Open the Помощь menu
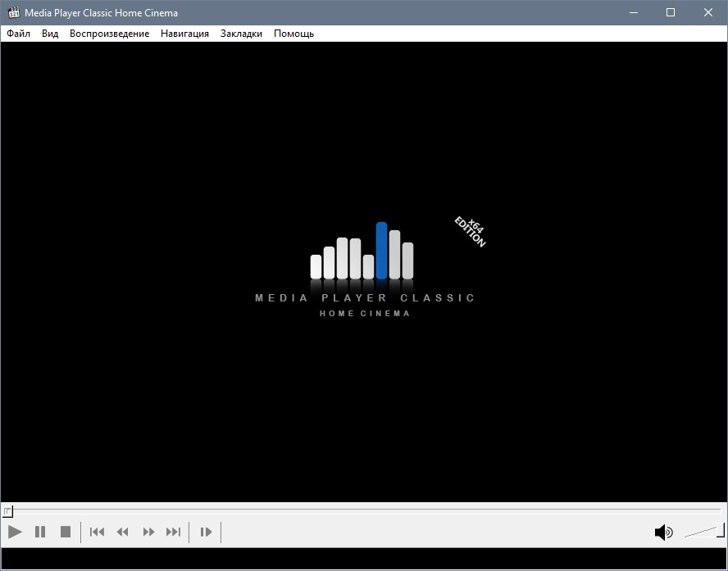This screenshot has height=571, width=728. (293, 34)
